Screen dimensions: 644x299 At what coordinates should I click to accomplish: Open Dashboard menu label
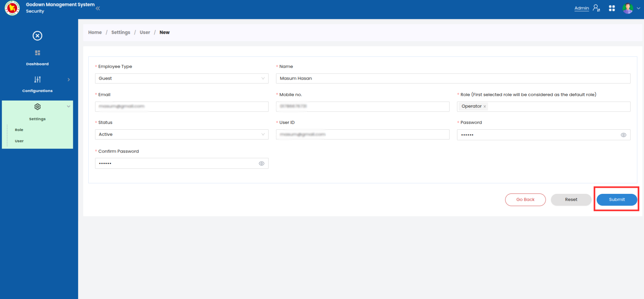(x=37, y=64)
